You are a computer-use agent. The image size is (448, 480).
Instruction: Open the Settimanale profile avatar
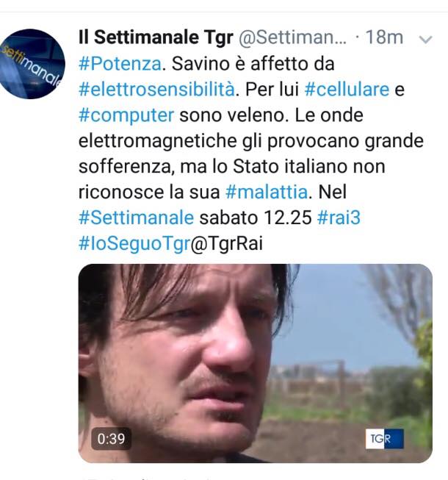click(31, 64)
